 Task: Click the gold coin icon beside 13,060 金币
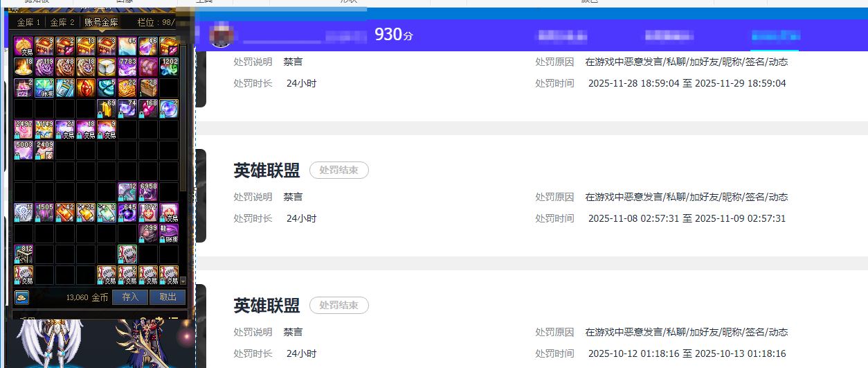[22, 297]
